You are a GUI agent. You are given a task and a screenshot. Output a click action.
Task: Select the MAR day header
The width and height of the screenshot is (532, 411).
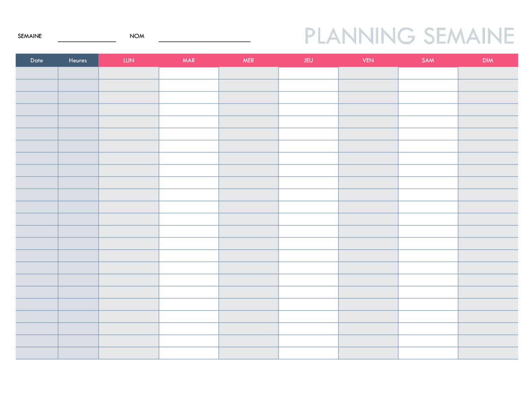coord(188,60)
